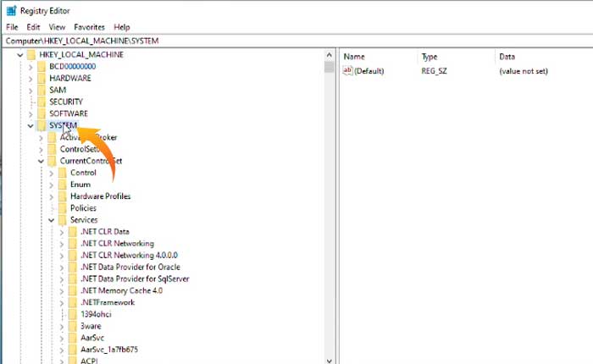Collapse the Services key

click(x=52, y=220)
